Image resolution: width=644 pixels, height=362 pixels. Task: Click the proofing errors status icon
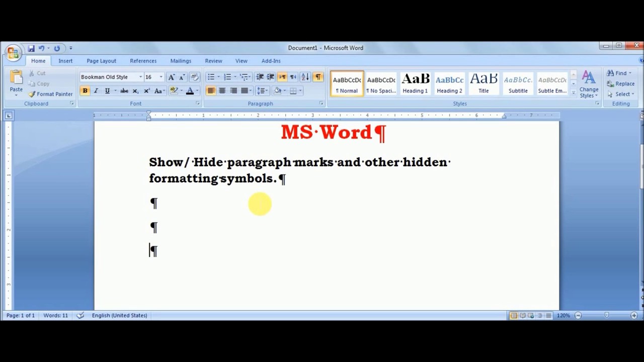pyautogui.click(x=80, y=315)
